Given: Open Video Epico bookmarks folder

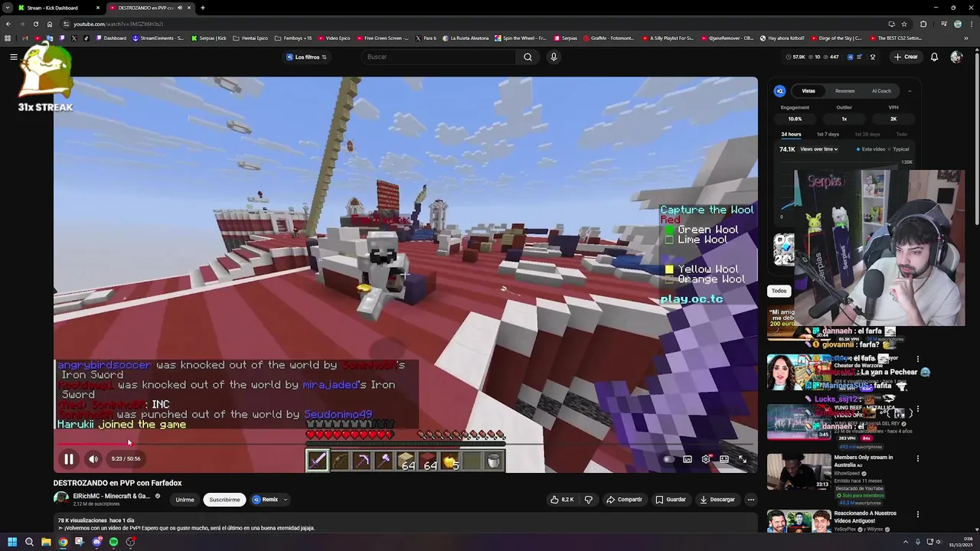Looking at the screenshot, I should (x=334, y=38).
